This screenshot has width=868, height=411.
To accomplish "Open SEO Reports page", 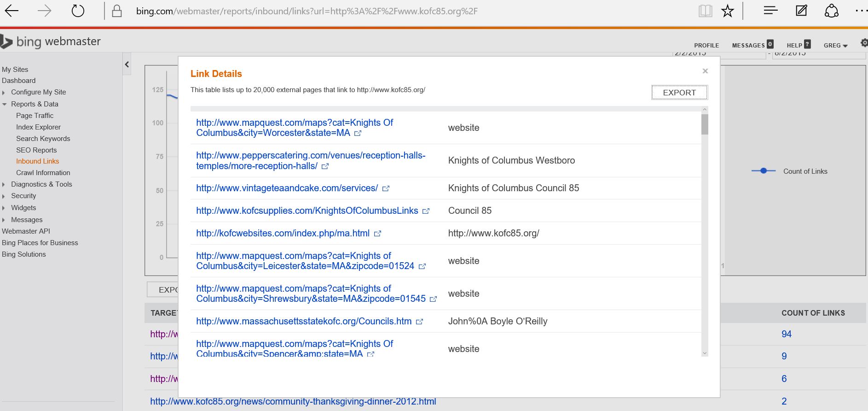I will tap(36, 150).
